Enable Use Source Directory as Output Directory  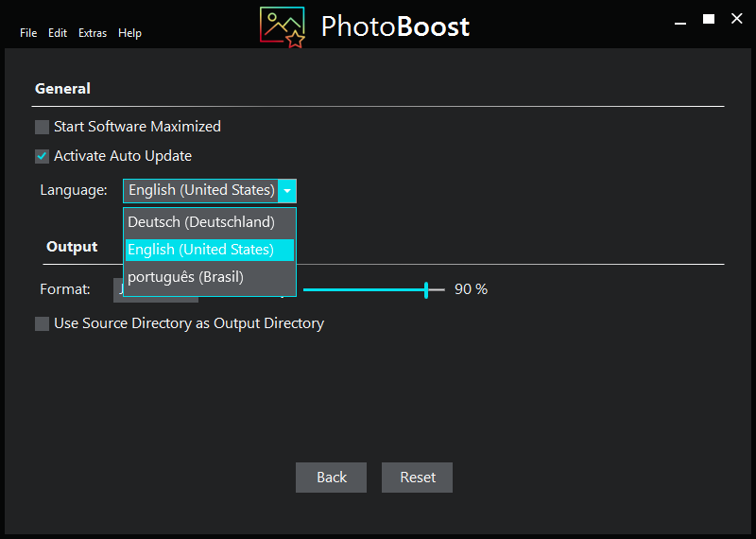[x=42, y=323]
